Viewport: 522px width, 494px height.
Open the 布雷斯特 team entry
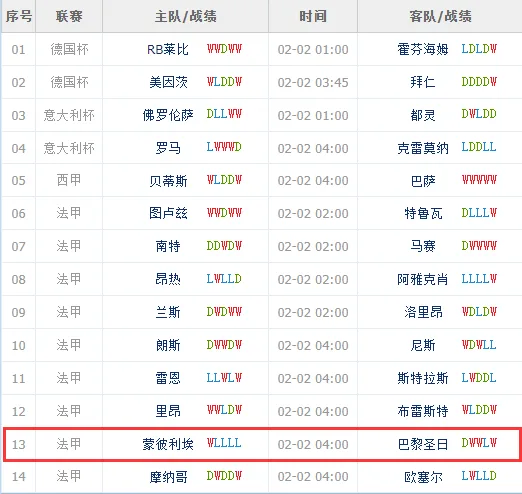[x=423, y=411]
